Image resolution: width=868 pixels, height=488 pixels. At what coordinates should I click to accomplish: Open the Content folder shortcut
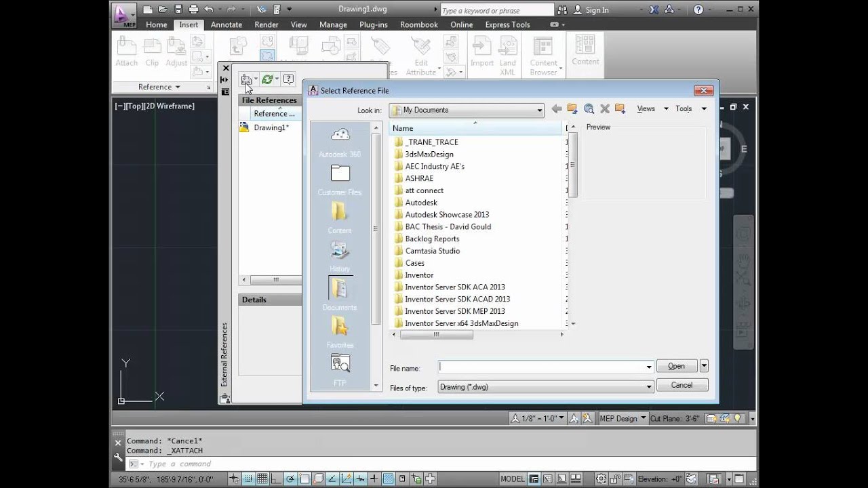[340, 218]
